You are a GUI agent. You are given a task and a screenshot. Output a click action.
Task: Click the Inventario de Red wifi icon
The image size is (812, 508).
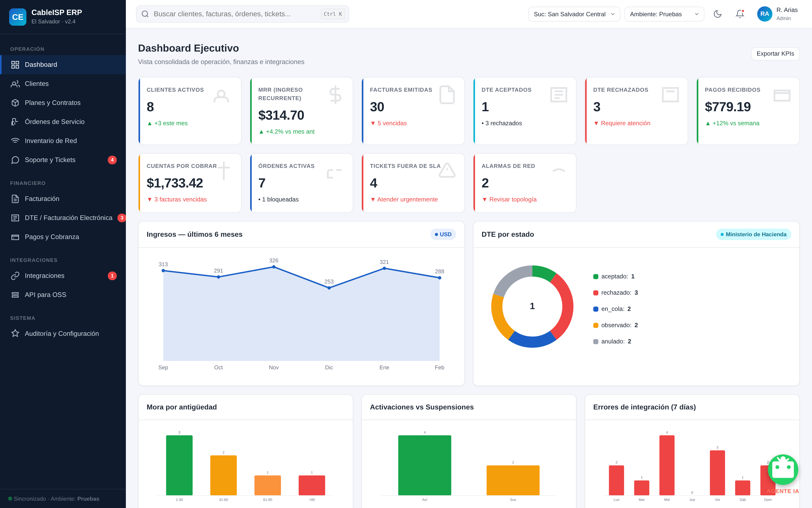(15, 141)
